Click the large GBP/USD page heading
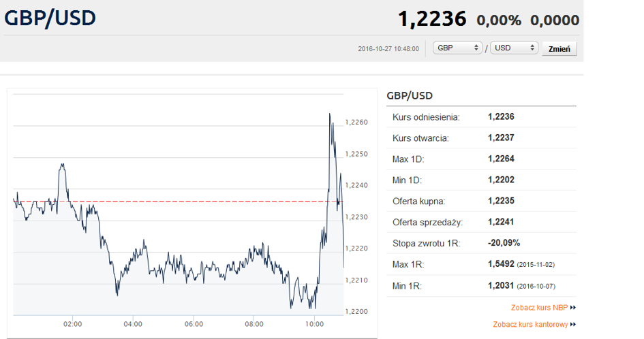 point(50,18)
